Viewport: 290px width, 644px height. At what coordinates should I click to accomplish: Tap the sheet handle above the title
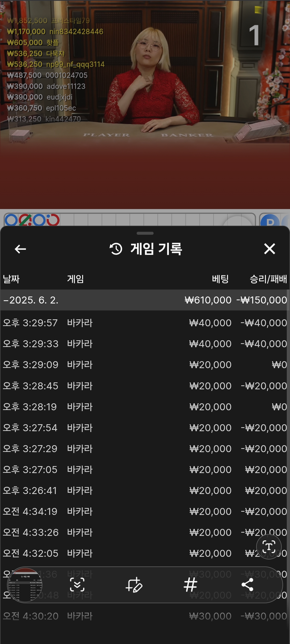(x=145, y=233)
